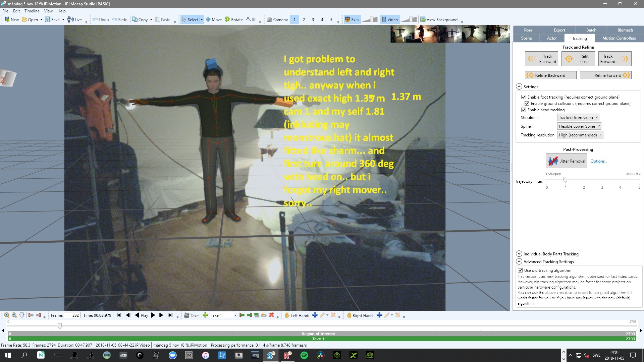Click View Background in toolbar
The width and height of the screenshot is (644, 362).
click(x=439, y=19)
